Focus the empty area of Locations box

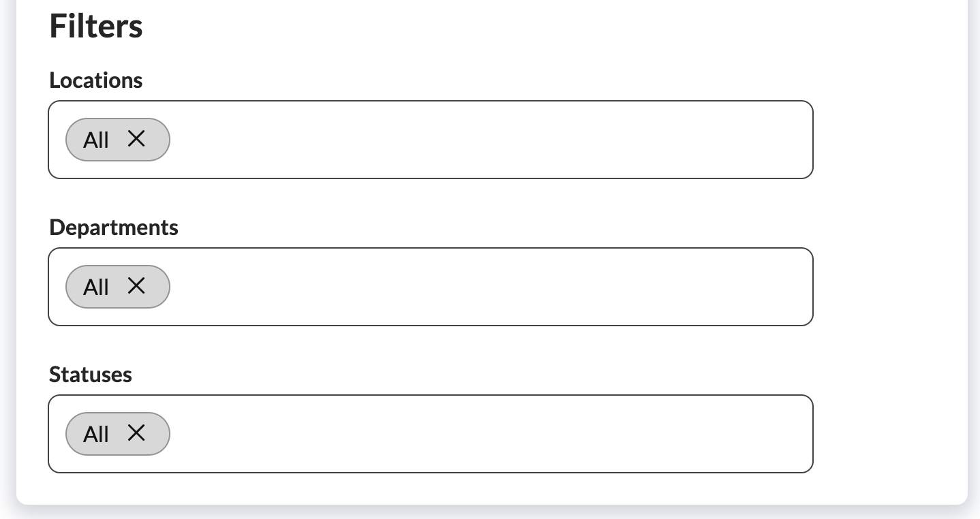(477, 140)
